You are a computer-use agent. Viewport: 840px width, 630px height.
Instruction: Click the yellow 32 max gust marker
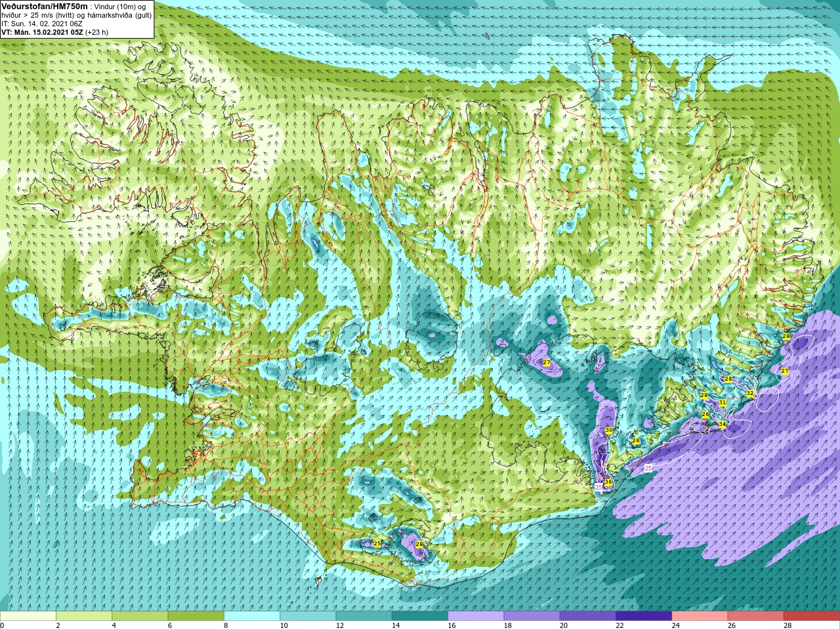tap(749, 394)
